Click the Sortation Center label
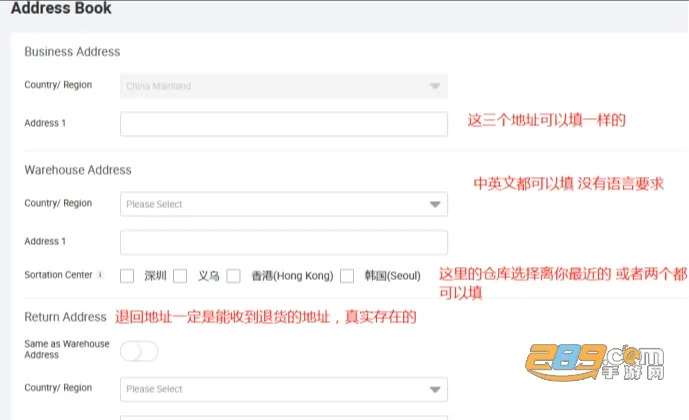 pyautogui.click(x=58, y=275)
